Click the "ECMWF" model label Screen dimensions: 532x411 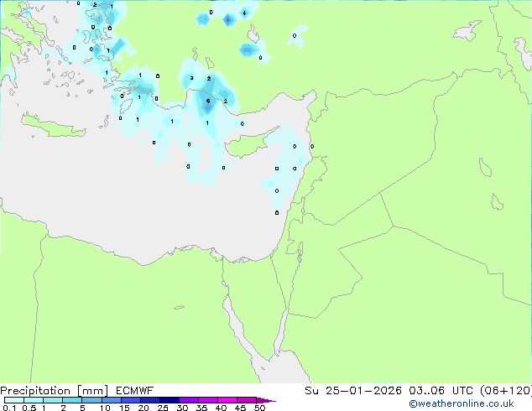(135, 391)
